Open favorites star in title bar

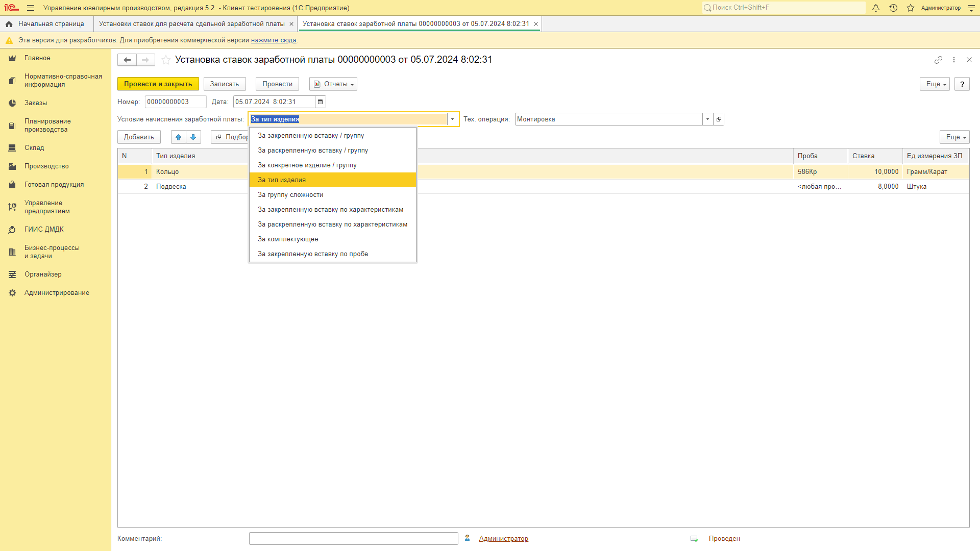[x=911, y=8]
